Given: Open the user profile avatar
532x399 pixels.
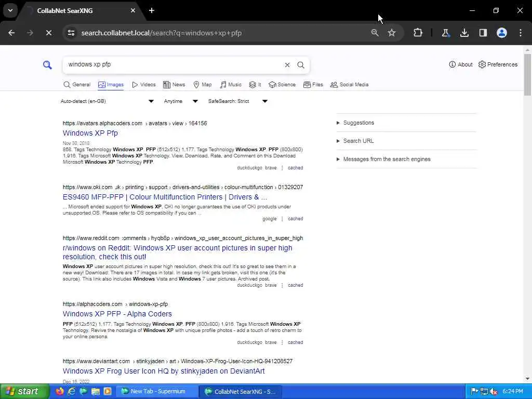Looking at the screenshot, I should click(x=501, y=33).
